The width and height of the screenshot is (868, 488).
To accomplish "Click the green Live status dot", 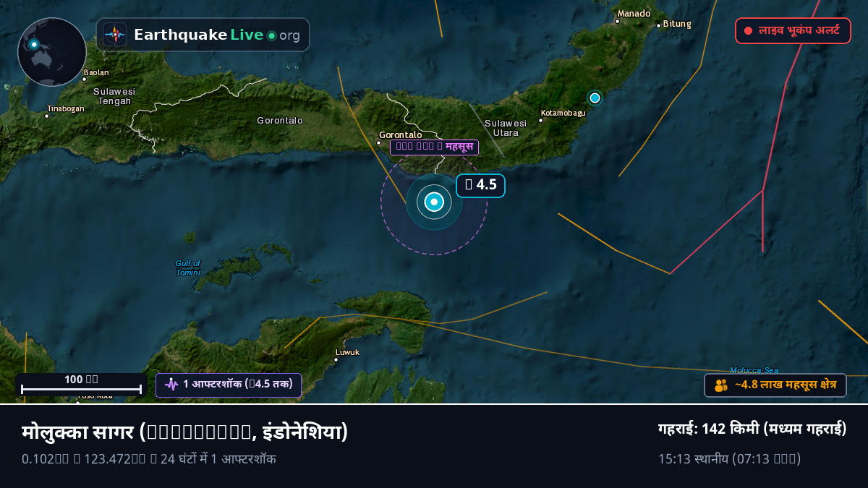I will (271, 35).
